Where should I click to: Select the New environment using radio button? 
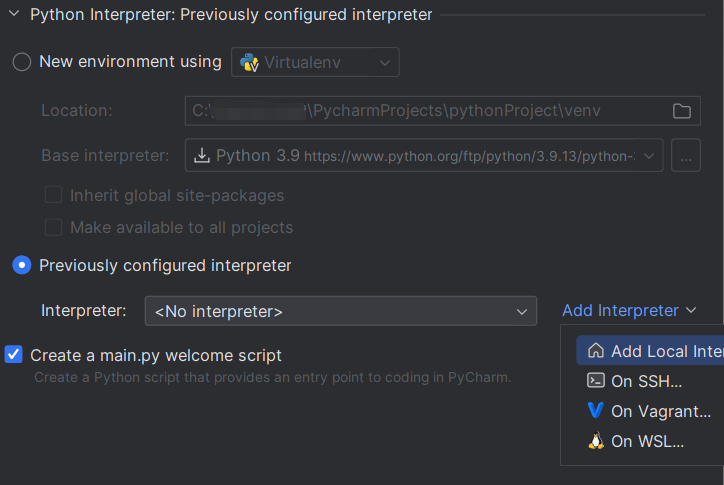(22, 62)
